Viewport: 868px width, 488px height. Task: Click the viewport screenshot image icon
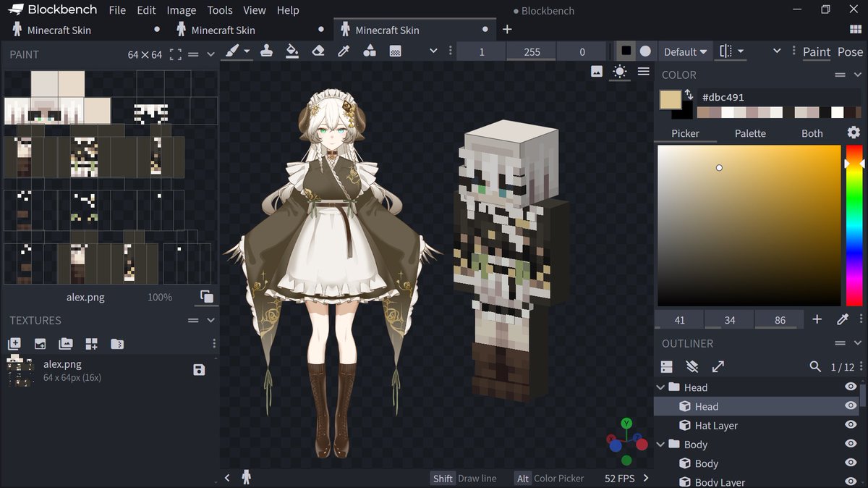[x=597, y=71]
